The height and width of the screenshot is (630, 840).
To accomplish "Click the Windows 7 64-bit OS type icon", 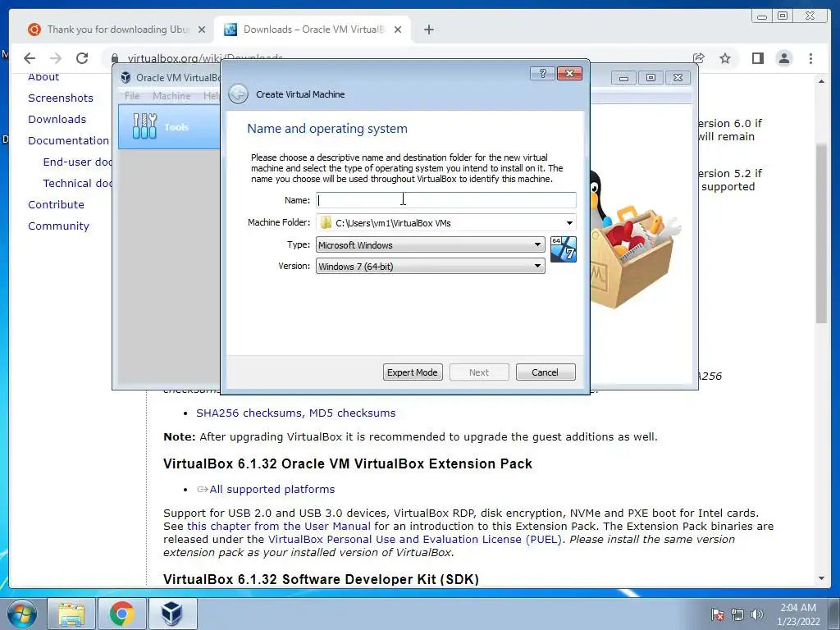I will [x=563, y=249].
